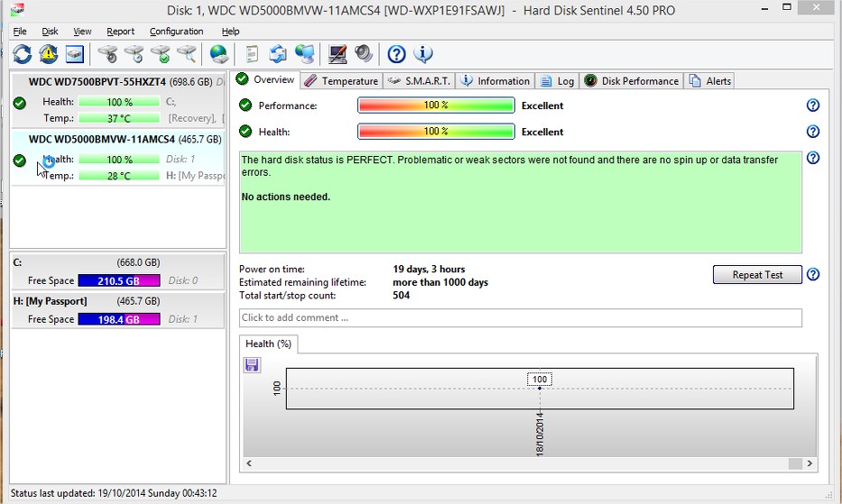Click the refresh icon with yellow warning triangle
Viewport: 842px width, 504px height.
49,54
